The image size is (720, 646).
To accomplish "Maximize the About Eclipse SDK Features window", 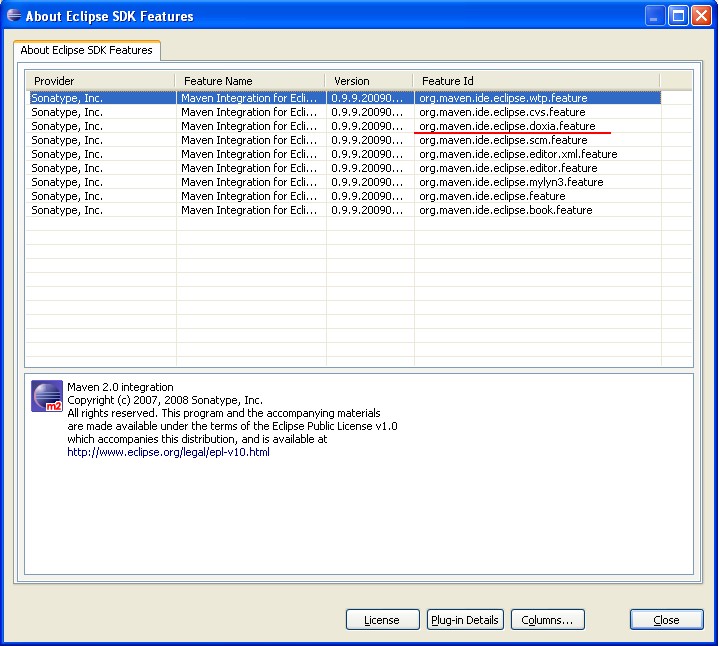I will click(x=678, y=16).
